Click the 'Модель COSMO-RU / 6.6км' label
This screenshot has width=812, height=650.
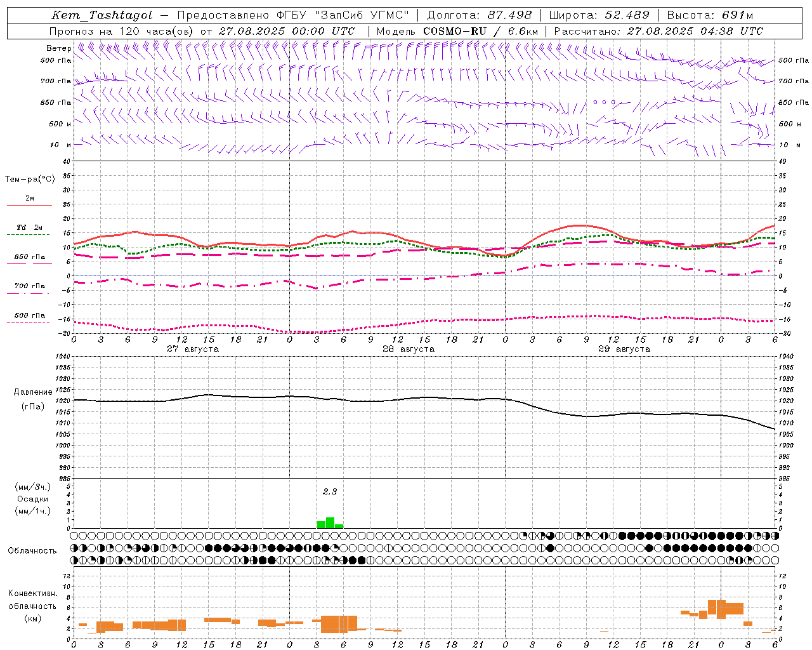coord(457,31)
